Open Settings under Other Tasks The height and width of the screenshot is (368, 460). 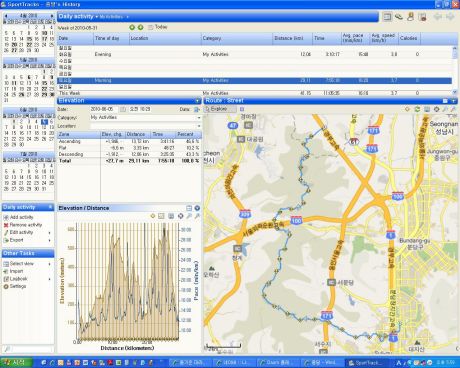point(15,286)
